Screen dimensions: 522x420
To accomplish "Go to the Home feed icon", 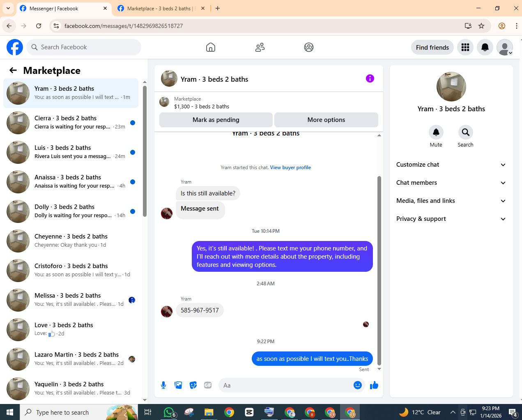I will (x=211, y=47).
